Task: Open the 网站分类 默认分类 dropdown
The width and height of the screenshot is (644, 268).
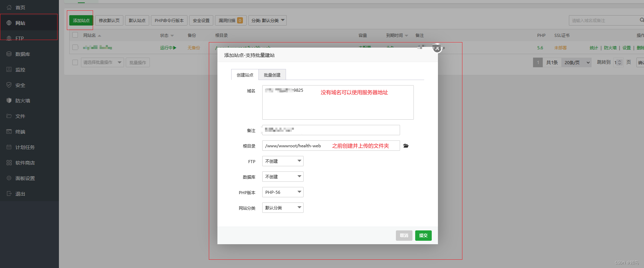Action: click(x=283, y=208)
